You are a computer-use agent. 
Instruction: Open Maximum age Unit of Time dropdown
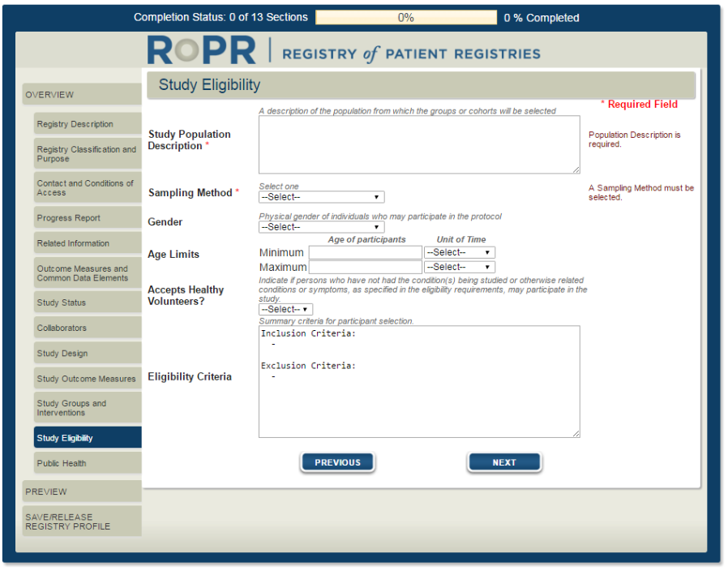point(459,267)
